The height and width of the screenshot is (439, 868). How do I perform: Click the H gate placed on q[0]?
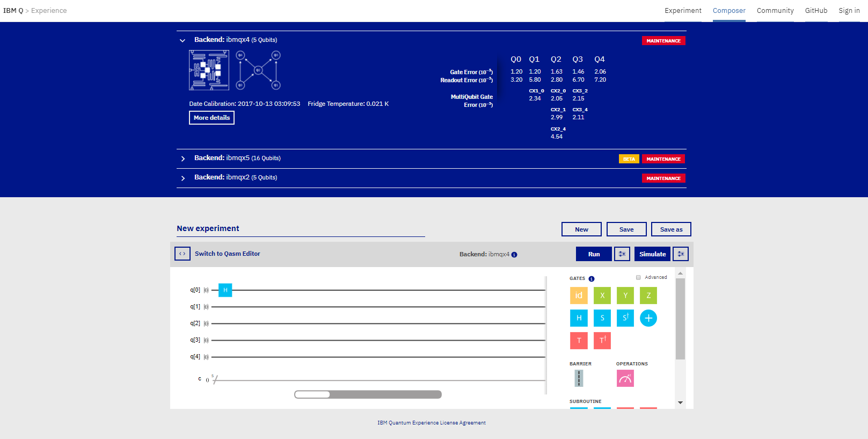click(225, 290)
